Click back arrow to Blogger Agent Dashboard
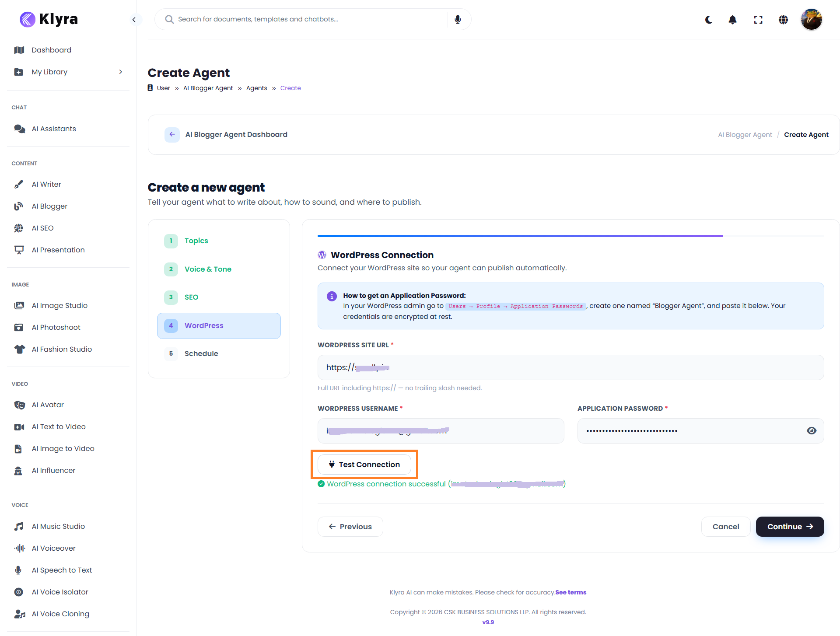Viewport: 840px width, 636px height. [172, 134]
